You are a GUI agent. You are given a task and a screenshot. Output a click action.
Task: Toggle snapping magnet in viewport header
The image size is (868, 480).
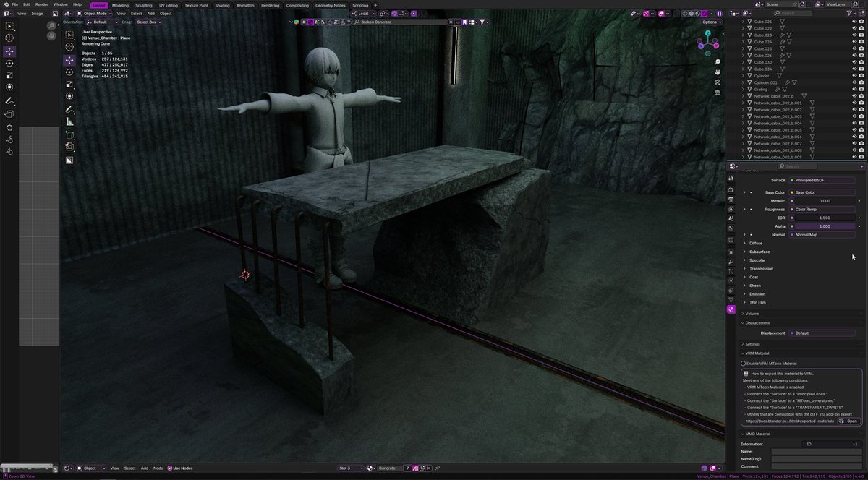(394, 14)
